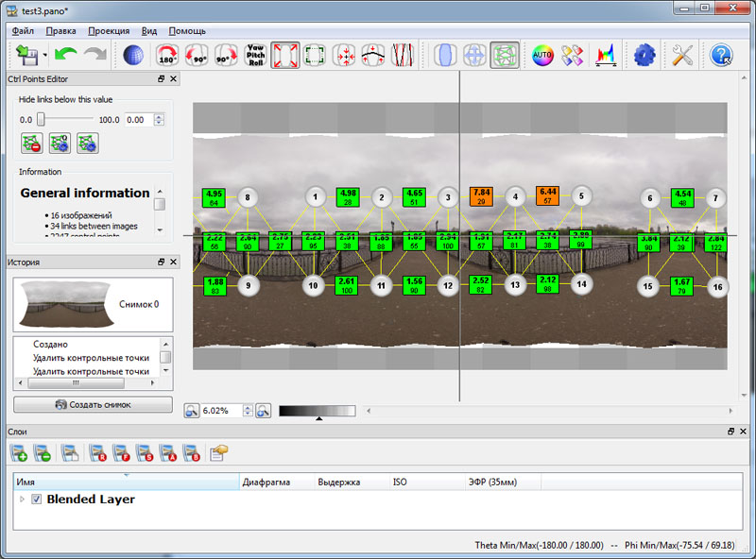Click the Диафрагма column header

(277, 482)
